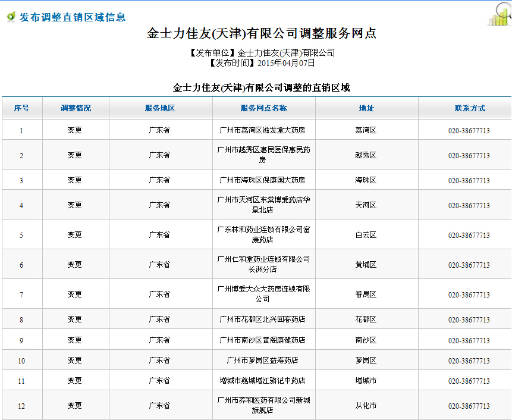Click the 服务网点名称 column header

coord(263,108)
